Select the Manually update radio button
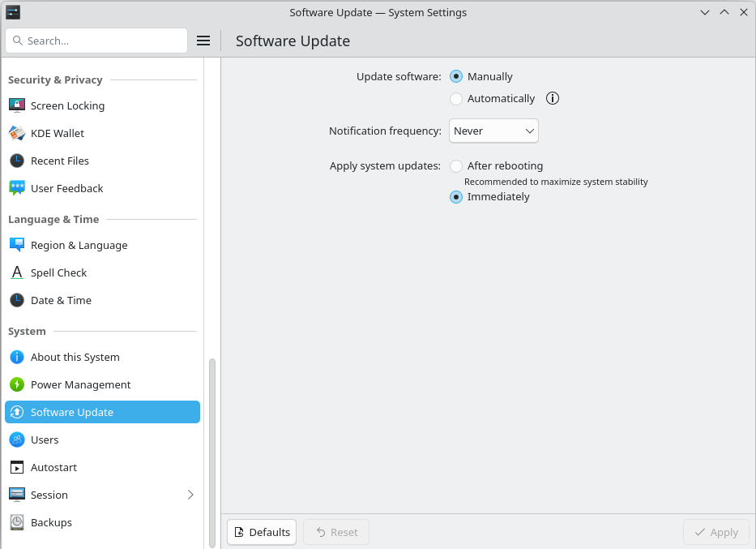Screen dimensions: 756x549 pos(456,76)
